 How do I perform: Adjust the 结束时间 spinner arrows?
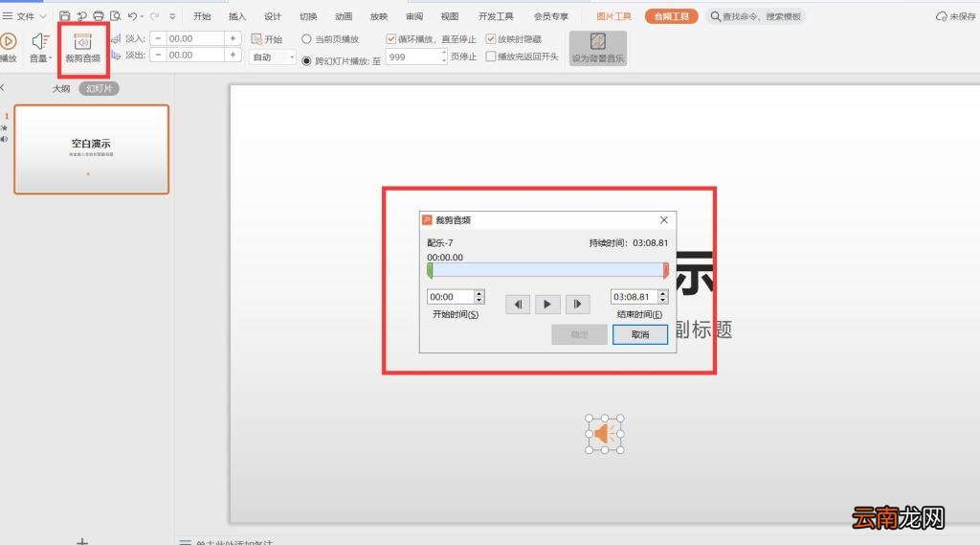click(663, 297)
